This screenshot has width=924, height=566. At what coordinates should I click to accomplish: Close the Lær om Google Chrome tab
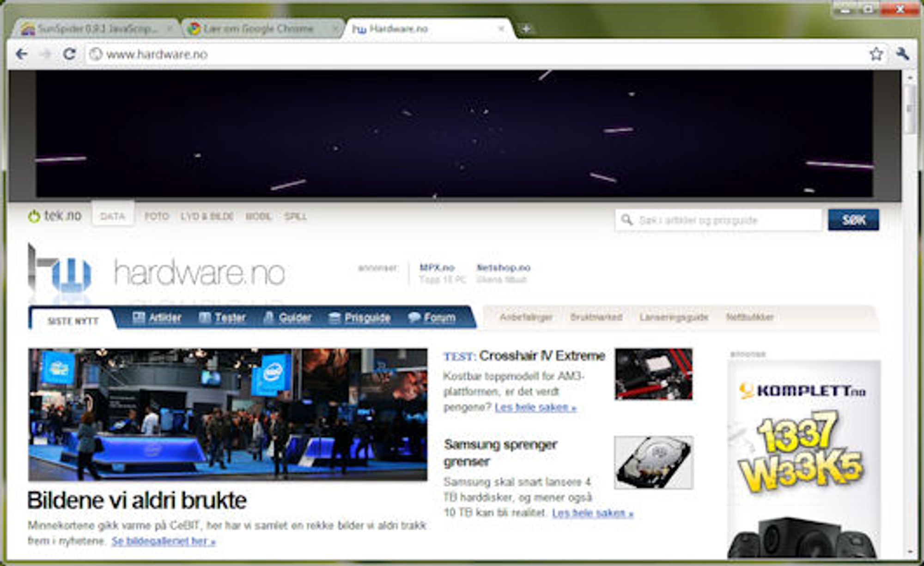click(x=335, y=29)
